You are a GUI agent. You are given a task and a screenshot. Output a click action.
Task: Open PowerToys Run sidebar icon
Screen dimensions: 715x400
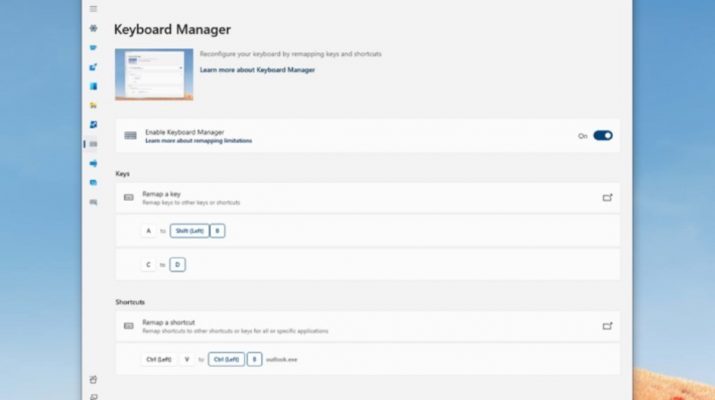[93, 202]
